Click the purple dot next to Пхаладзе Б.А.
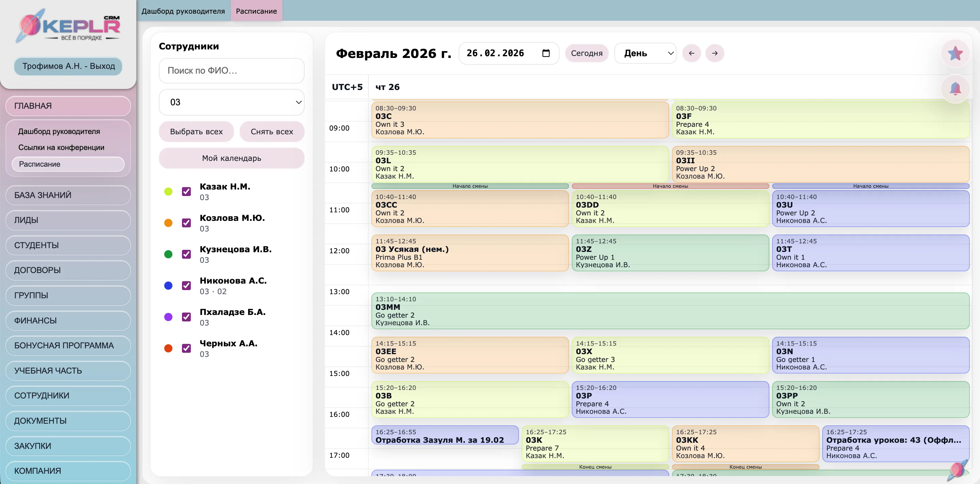The width and height of the screenshot is (980, 484). pyautogui.click(x=168, y=317)
